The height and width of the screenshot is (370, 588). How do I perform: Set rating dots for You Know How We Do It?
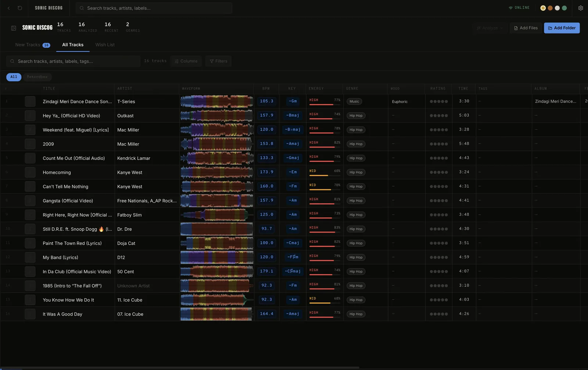pyautogui.click(x=439, y=300)
